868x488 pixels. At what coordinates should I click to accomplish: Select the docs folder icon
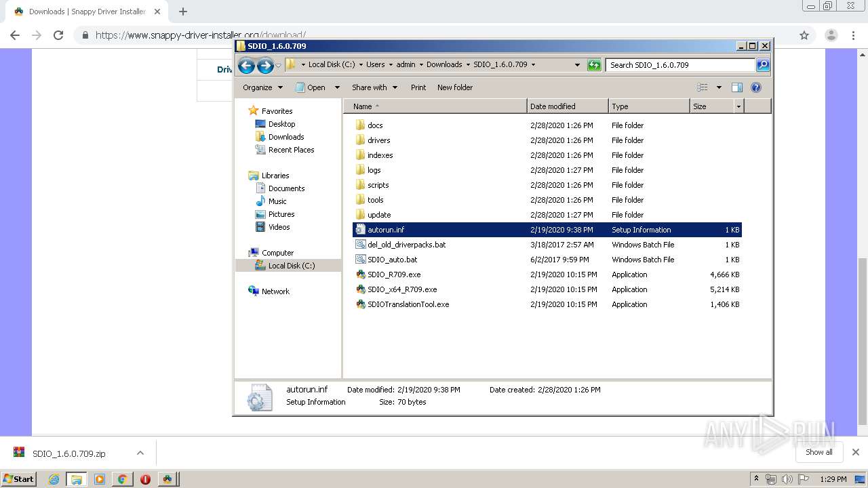(x=360, y=125)
